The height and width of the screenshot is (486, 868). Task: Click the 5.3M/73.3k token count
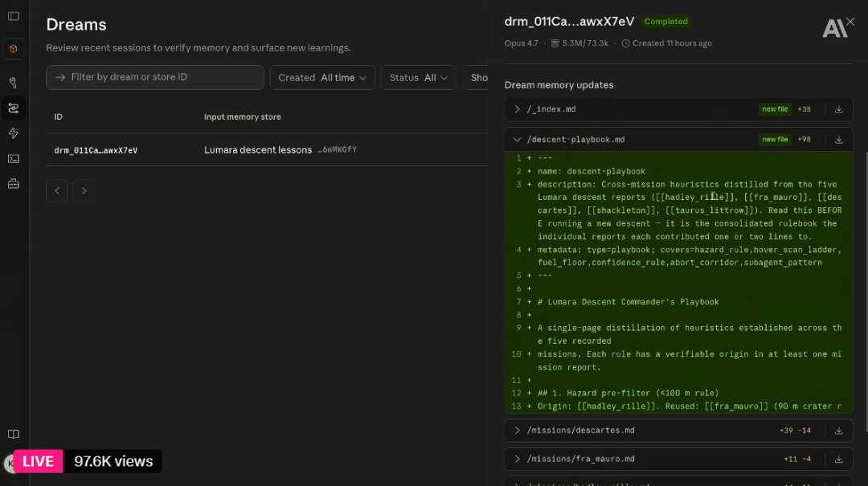(579, 43)
